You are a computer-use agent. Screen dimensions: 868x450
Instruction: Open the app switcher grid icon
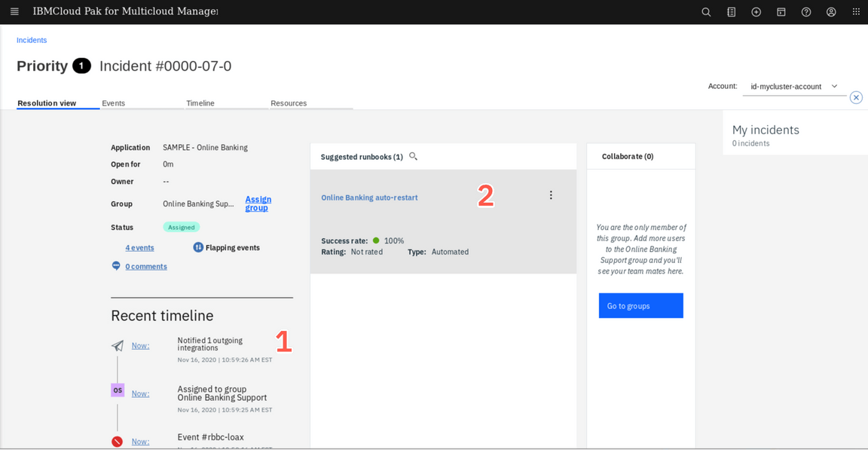856,11
